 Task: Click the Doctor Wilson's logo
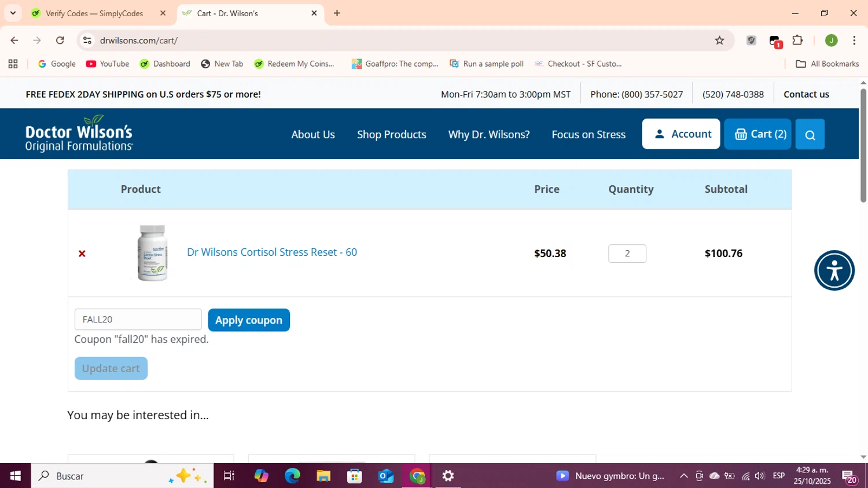(79, 134)
